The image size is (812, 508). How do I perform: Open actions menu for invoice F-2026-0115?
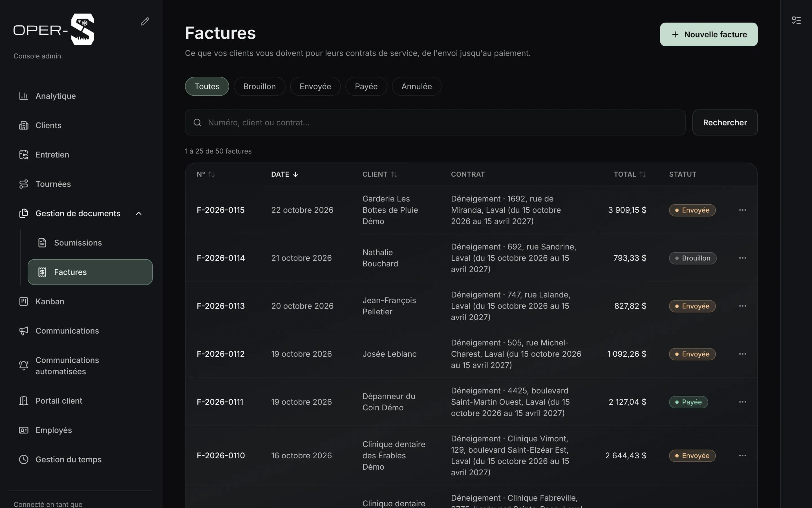click(743, 210)
